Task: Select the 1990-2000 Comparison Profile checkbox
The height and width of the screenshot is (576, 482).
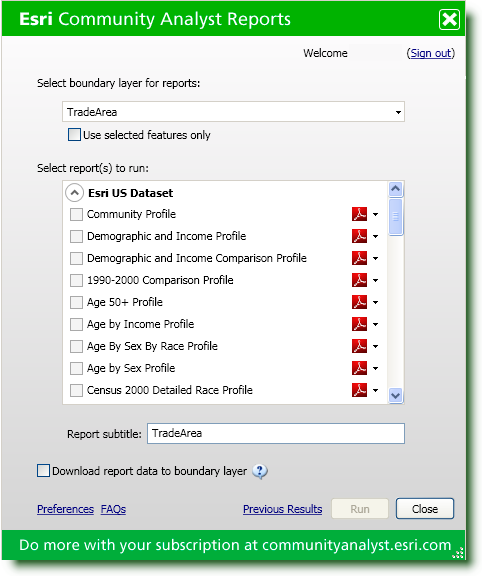Action: click(76, 280)
